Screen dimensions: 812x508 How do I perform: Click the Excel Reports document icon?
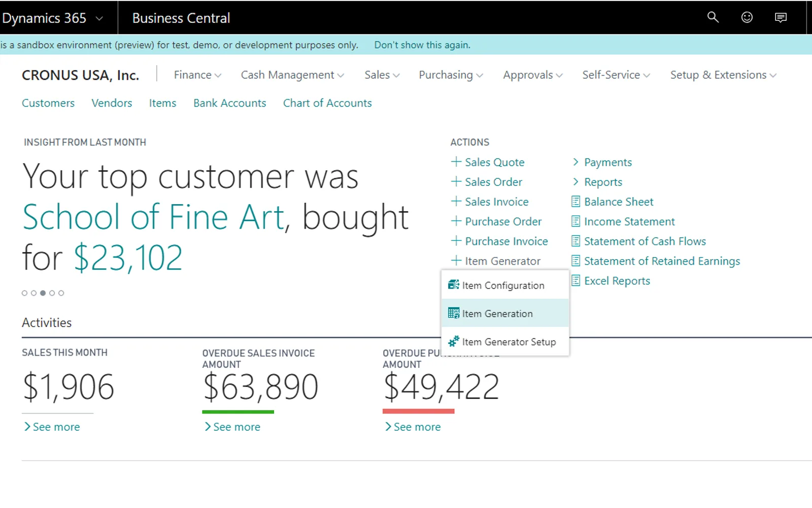point(576,280)
